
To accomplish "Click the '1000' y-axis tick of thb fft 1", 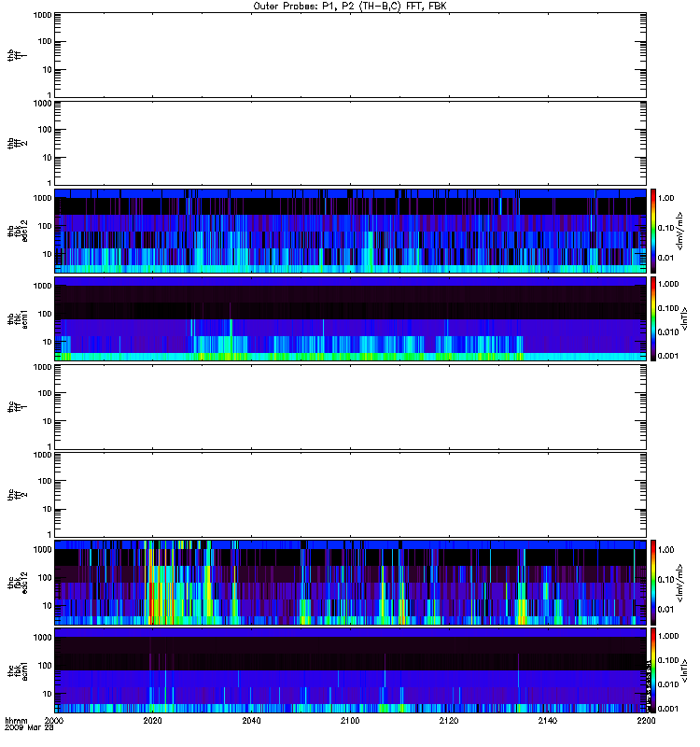I will [x=42, y=15].
